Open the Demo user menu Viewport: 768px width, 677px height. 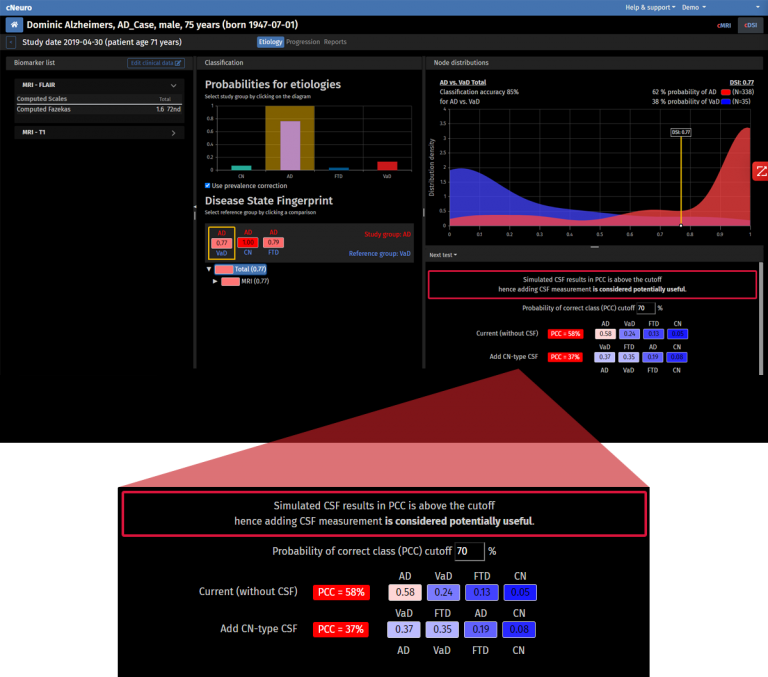(x=692, y=7)
